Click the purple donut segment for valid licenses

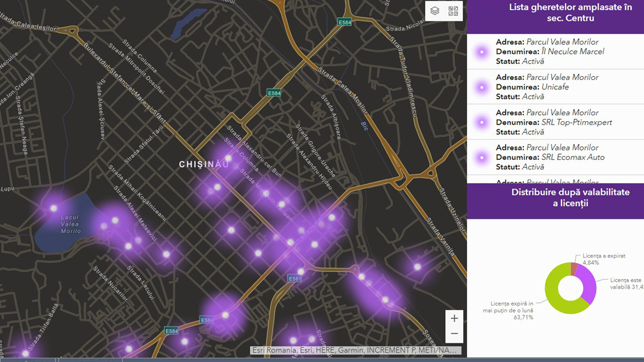click(x=590, y=284)
